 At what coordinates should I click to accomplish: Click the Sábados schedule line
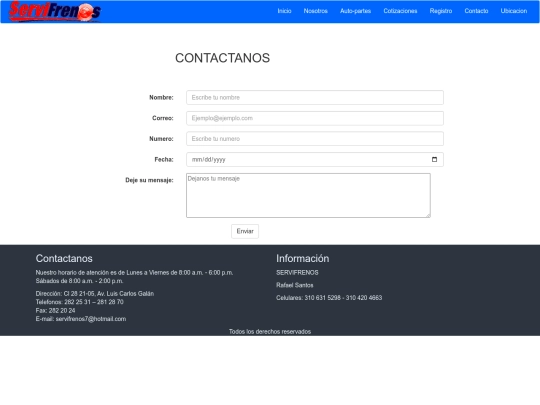tap(79, 281)
